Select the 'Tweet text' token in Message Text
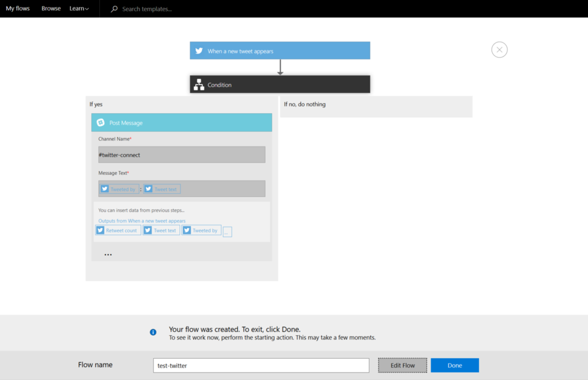The height and width of the screenshot is (380, 588). point(161,189)
